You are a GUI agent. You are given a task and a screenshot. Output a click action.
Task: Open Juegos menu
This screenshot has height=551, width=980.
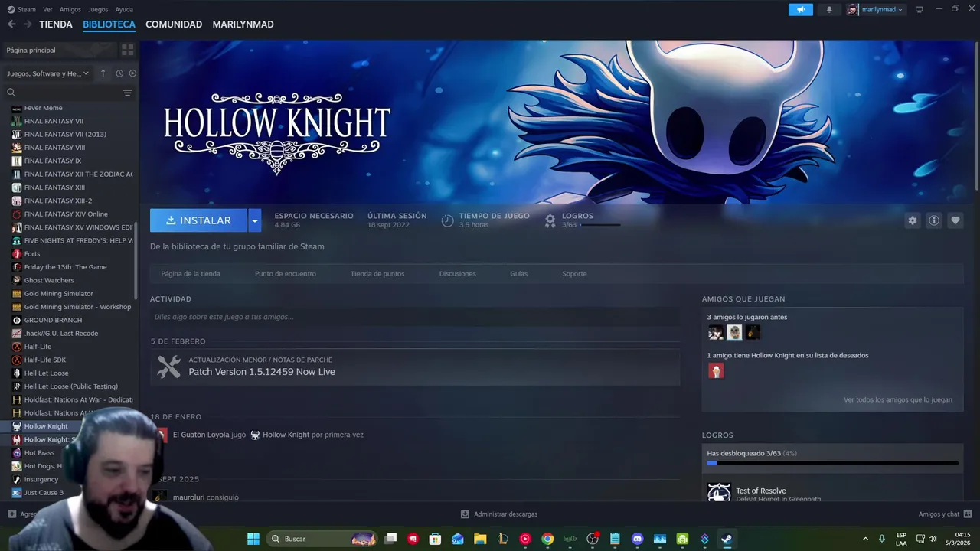click(98, 9)
